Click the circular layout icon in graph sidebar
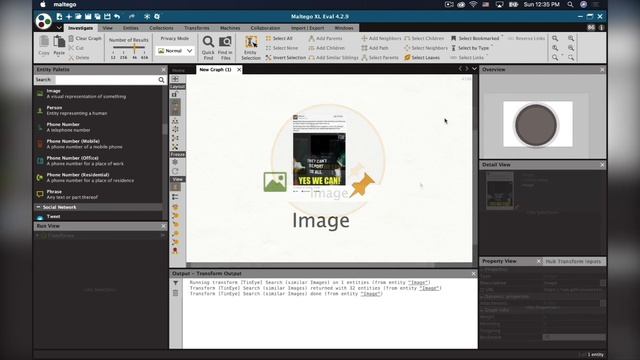 [x=175, y=129]
